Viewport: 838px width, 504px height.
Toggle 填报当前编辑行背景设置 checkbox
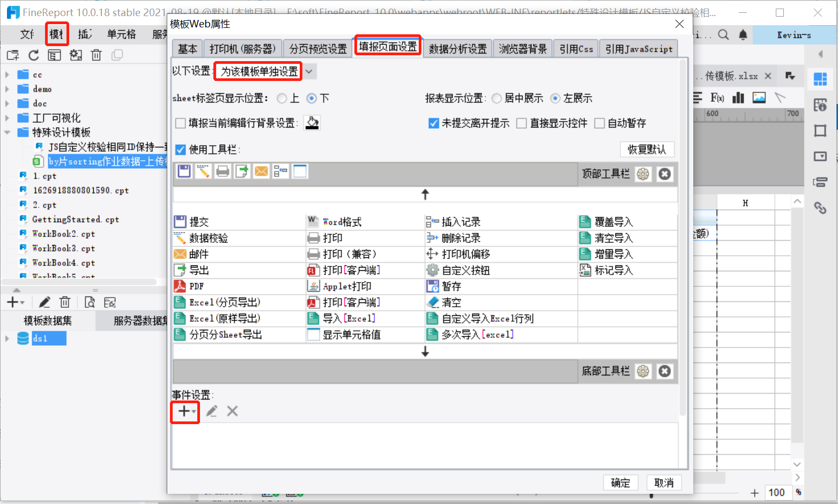coord(181,123)
